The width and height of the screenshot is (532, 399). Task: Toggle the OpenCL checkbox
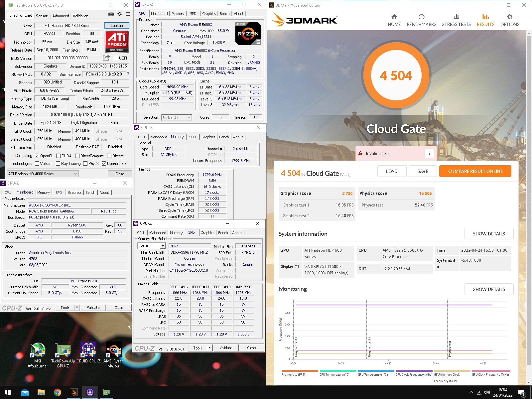tap(37, 156)
